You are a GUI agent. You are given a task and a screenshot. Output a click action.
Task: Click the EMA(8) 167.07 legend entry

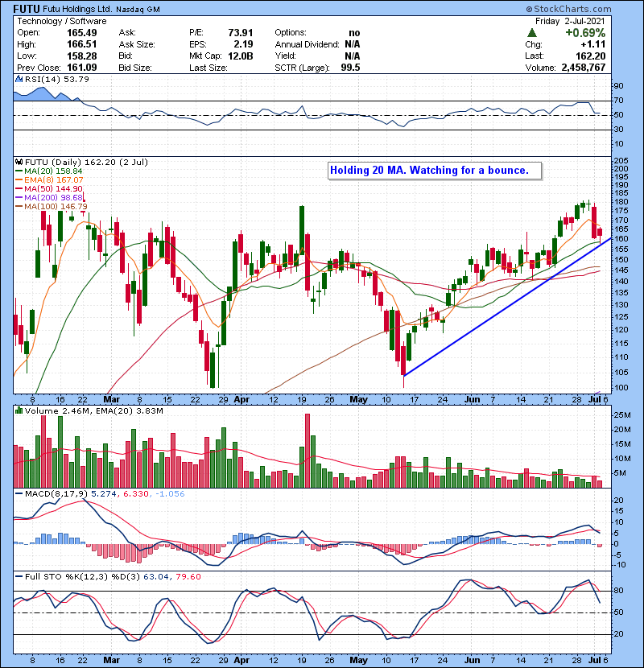click(49, 179)
